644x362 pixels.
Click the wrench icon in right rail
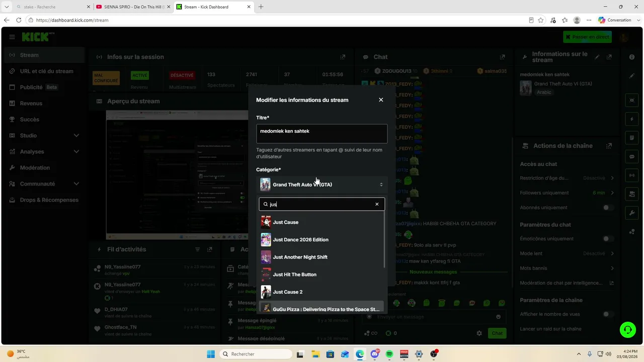[x=632, y=213]
